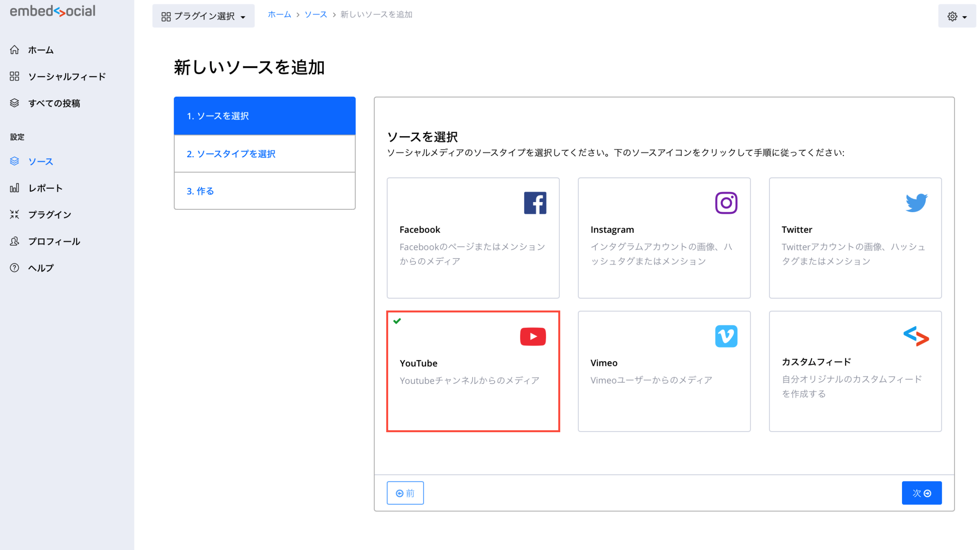
Task: Click the layers icon beside ソース
Action: pyautogui.click(x=14, y=161)
